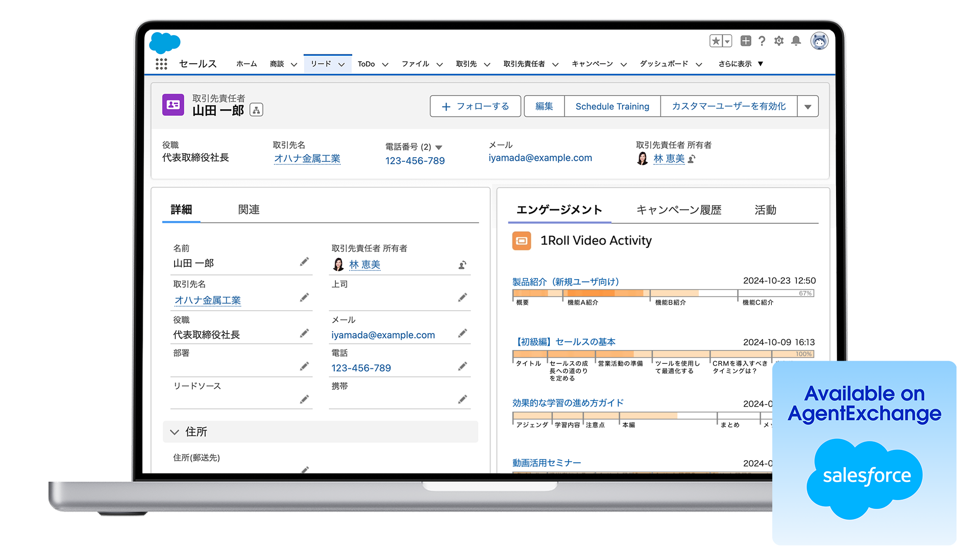Change owner icon in details 所有者 field
980x551 pixels.
(462, 265)
